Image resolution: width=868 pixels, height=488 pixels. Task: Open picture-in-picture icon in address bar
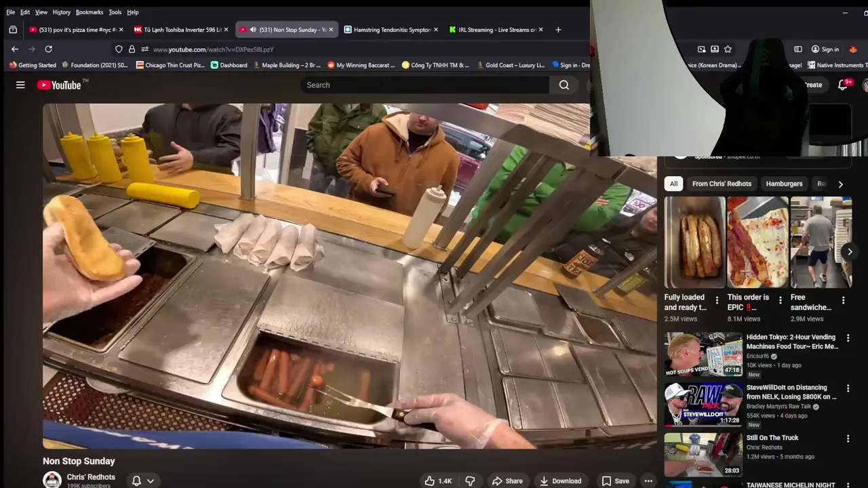click(x=701, y=49)
